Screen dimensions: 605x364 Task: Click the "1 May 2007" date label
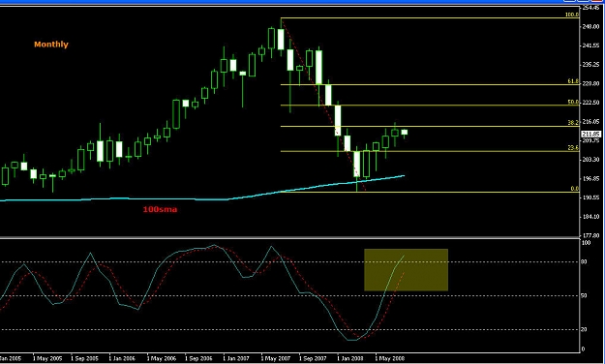[276, 358]
